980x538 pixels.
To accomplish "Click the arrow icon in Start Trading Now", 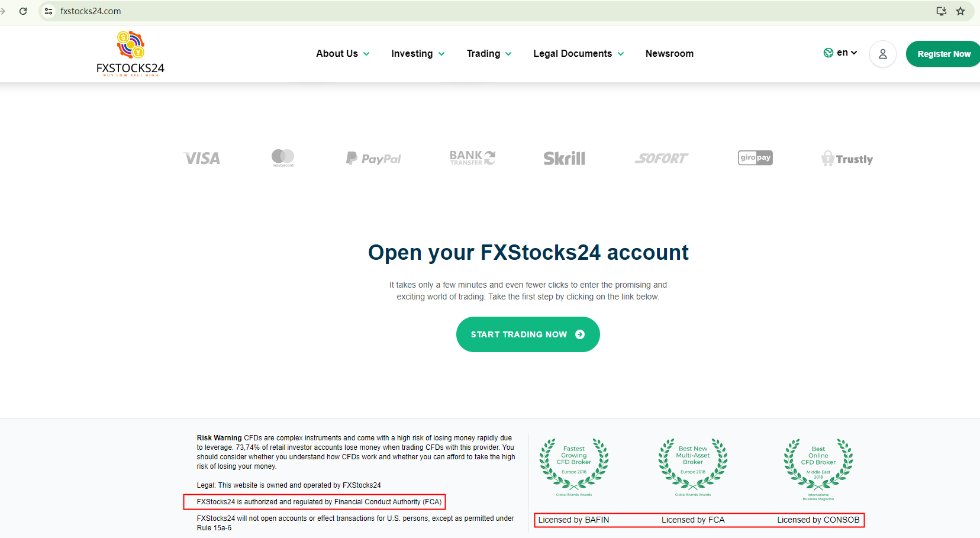I will [580, 334].
